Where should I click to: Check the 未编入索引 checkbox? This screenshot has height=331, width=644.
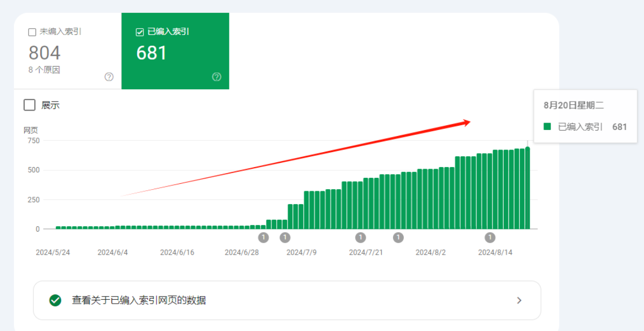point(32,32)
